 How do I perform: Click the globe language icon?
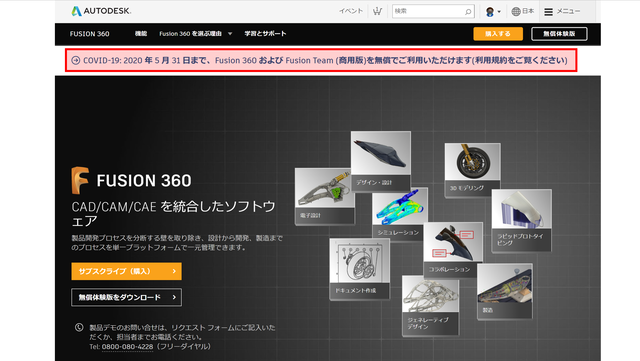coord(516,11)
